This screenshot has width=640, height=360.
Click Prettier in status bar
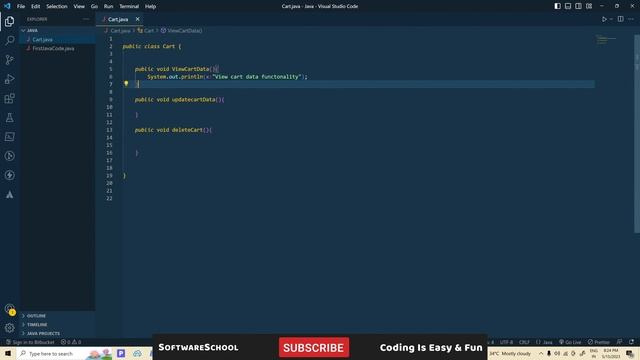click(598, 342)
